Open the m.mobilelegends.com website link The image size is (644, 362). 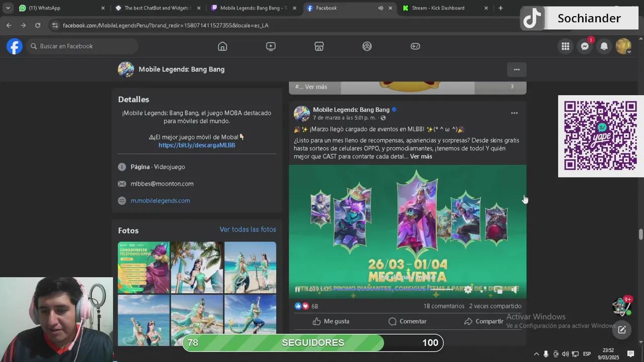pos(160,201)
